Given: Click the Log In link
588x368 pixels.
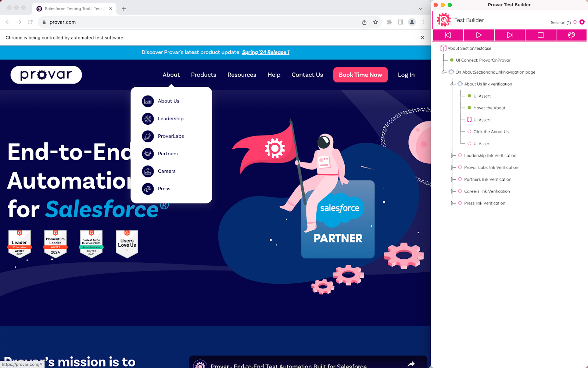Looking at the screenshot, I should pyautogui.click(x=406, y=75).
